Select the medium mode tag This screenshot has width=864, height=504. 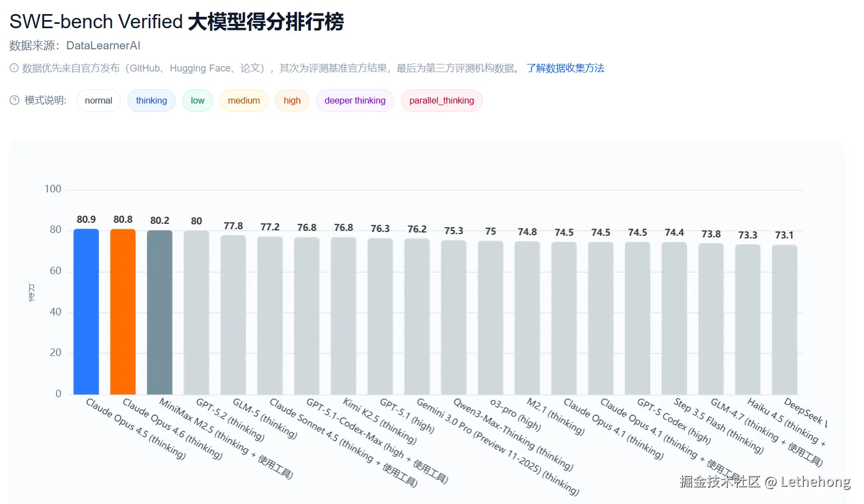point(244,101)
